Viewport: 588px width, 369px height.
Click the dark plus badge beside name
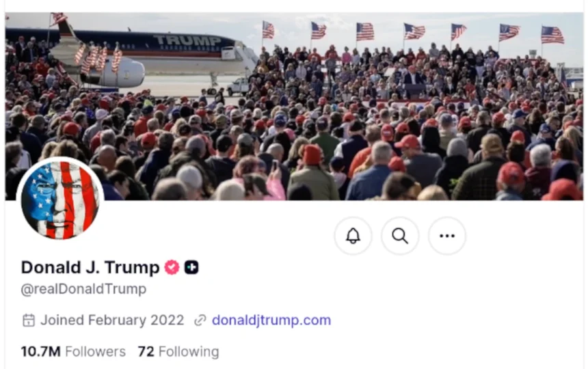191,267
